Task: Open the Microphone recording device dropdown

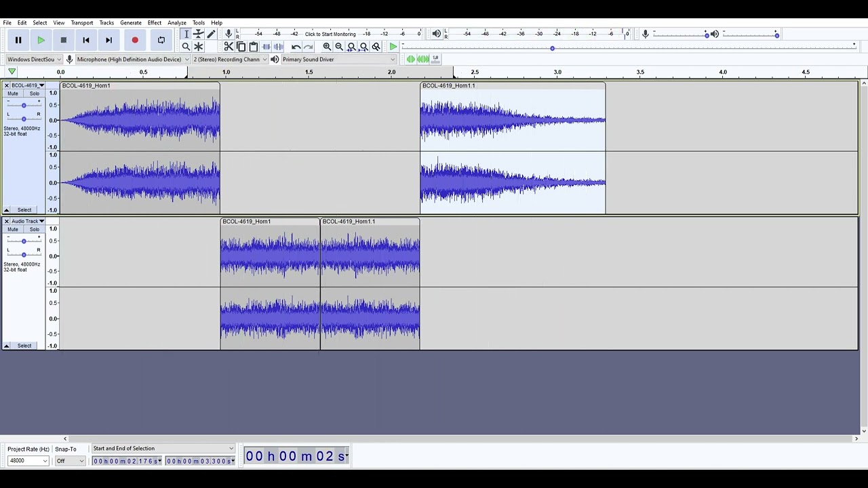Action: point(133,59)
